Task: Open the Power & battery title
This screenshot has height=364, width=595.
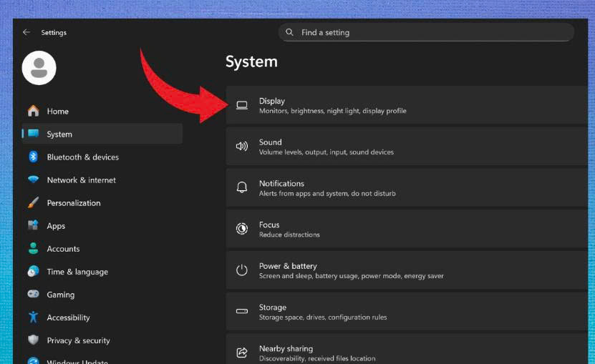Action: tap(288, 266)
